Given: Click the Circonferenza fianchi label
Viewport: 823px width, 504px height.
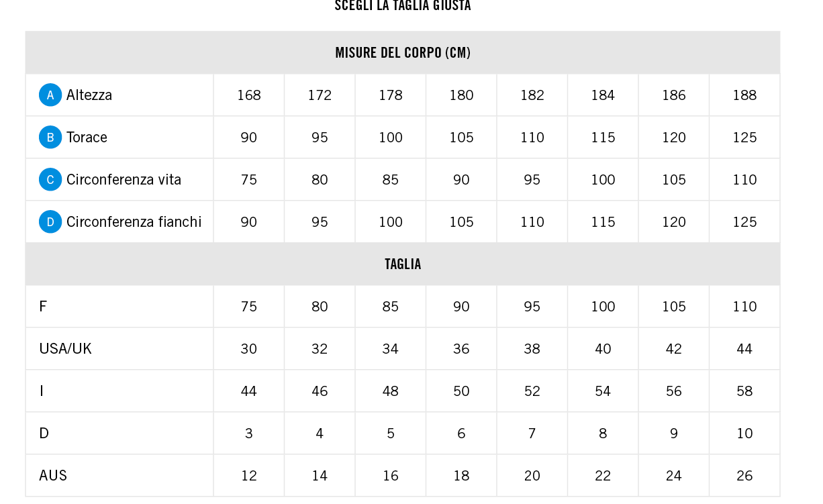Looking at the screenshot, I should pyautogui.click(x=134, y=221).
